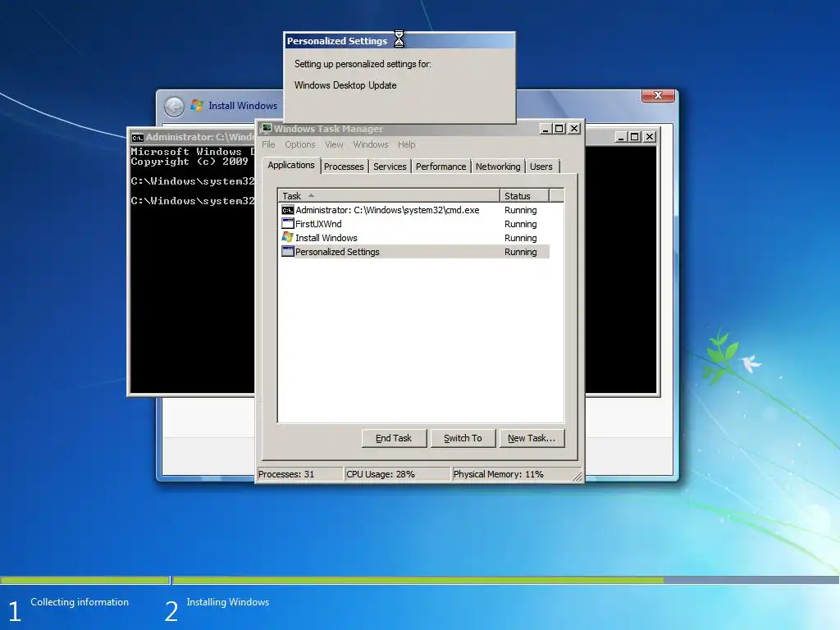Open the File menu in Task Manager
Image resolution: width=840 pixels, height=630 pixels.
tap(268, 144)
